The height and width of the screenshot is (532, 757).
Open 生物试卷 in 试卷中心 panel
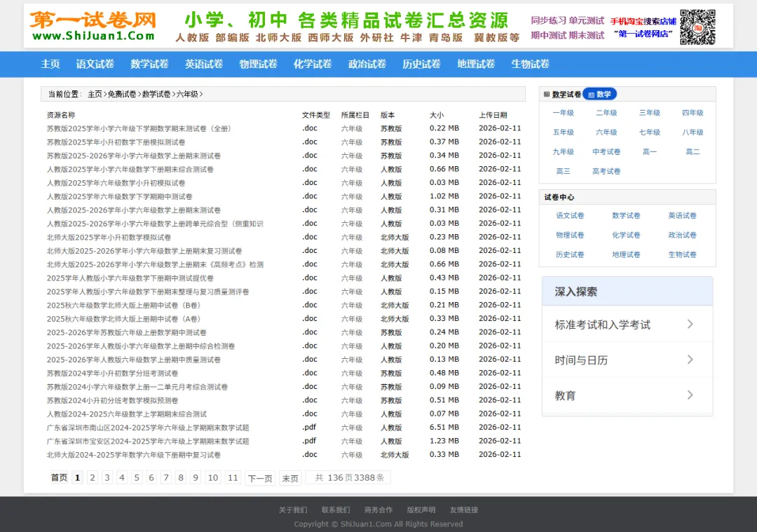[x=682, y=254]
